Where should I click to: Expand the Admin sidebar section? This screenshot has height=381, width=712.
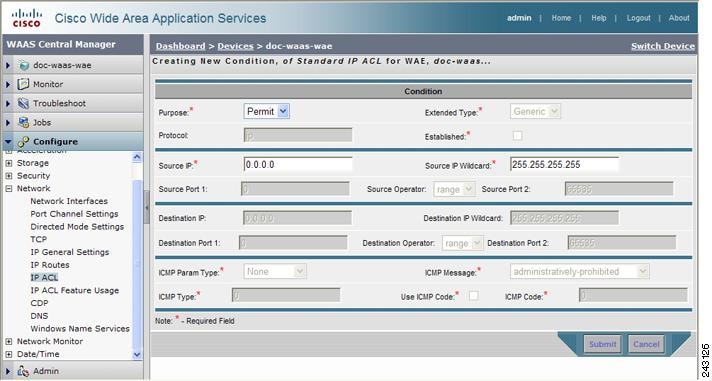(x=8, y=371)
